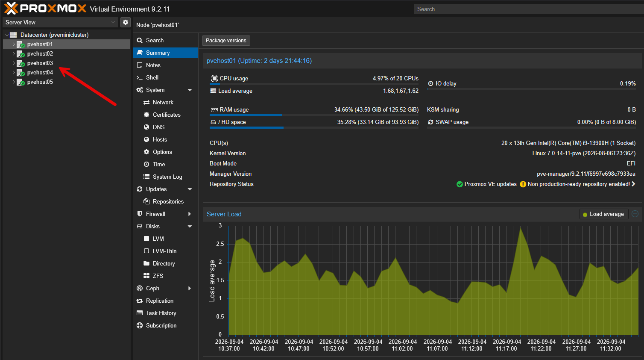
Task: Click the Proxmox logo
Action: 45,9
